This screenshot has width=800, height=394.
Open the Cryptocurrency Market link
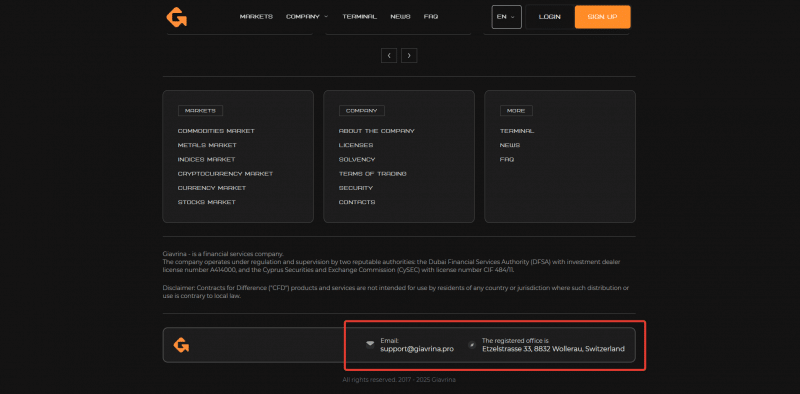226,174
